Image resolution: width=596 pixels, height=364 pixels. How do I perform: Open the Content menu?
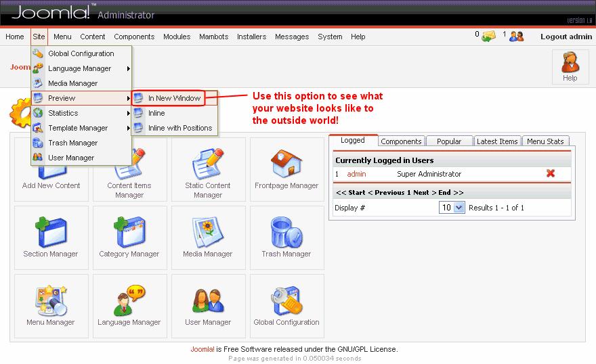pyautogui.click(x=92, y=37)
